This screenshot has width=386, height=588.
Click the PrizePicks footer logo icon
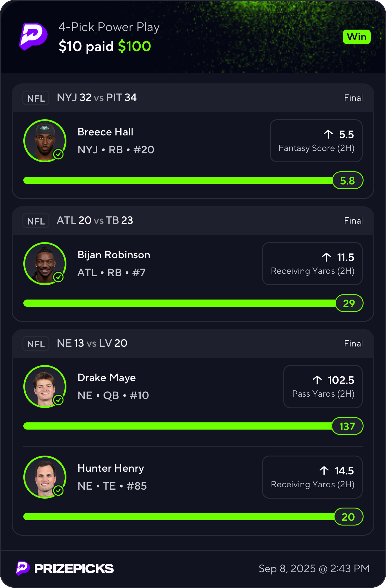[x=23, y=568]
